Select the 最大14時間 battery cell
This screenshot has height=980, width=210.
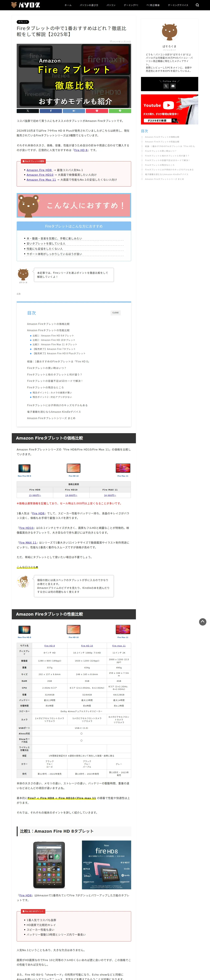tap(119, 700)
